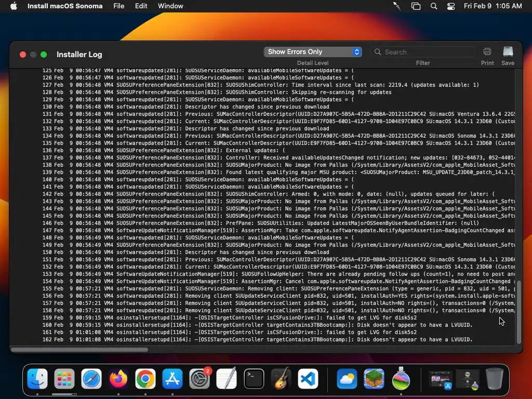Open the Install macOS Sonoma menu
Screen dimensions: 532x399
(65, 6)
